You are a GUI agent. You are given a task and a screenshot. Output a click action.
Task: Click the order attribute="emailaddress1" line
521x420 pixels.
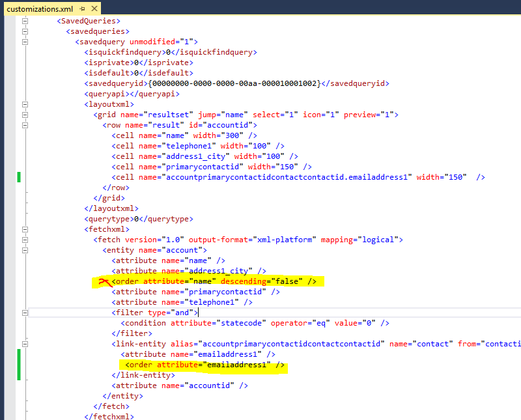click(x=205, y=365)
